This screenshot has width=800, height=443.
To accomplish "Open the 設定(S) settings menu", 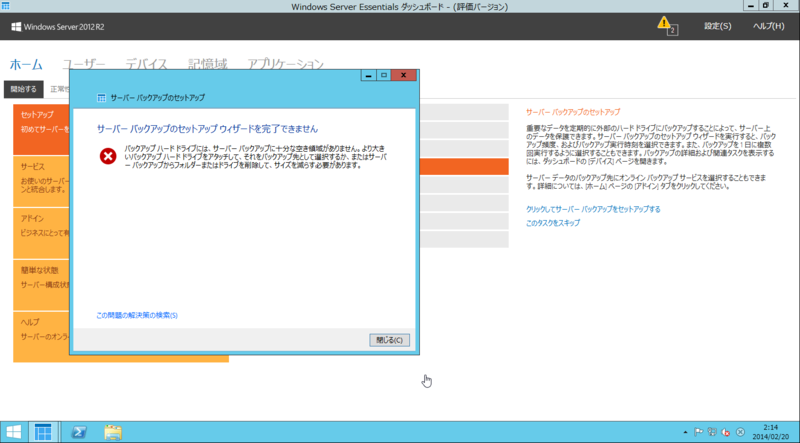I will pyautogui.click(x=717, y=26).
